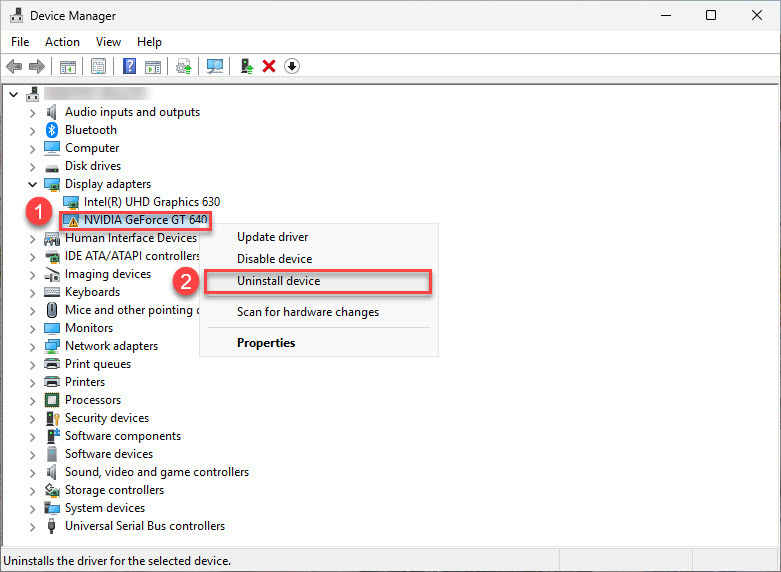Click the red X uninstall toolbar icon

[x=269, y=67]
